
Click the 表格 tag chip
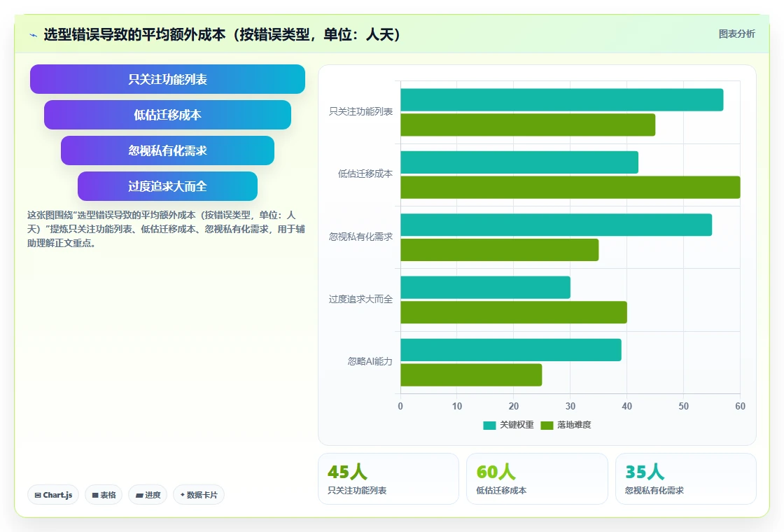point(104,495)
